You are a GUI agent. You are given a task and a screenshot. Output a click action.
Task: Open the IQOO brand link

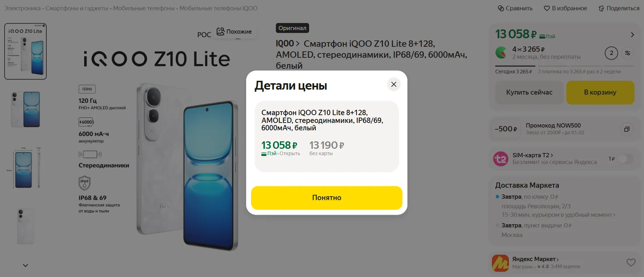(285, 44)
